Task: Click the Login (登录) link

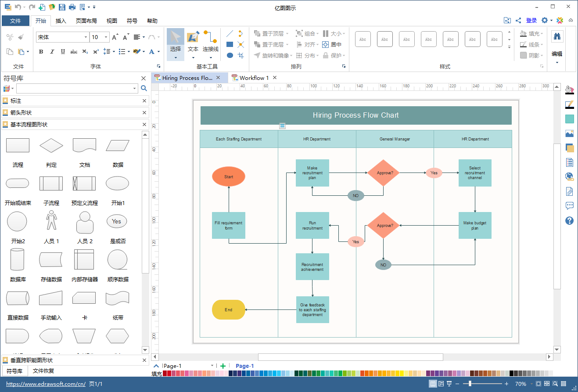Action: (x=531, y=20)
